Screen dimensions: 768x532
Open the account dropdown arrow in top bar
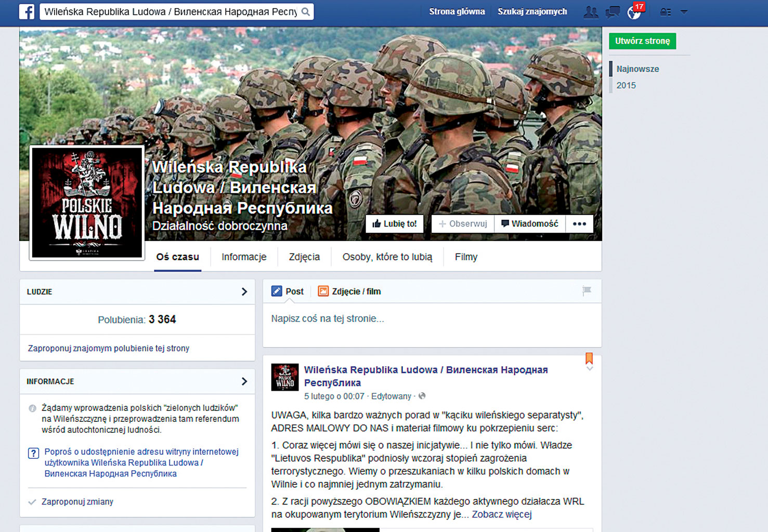pos(684,12)
